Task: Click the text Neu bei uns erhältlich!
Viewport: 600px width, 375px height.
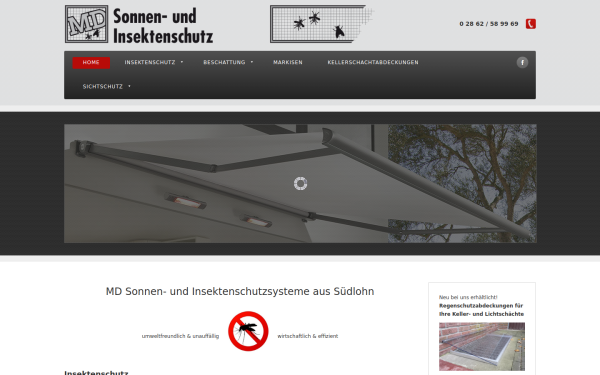Action: click(x=468, y=297)
